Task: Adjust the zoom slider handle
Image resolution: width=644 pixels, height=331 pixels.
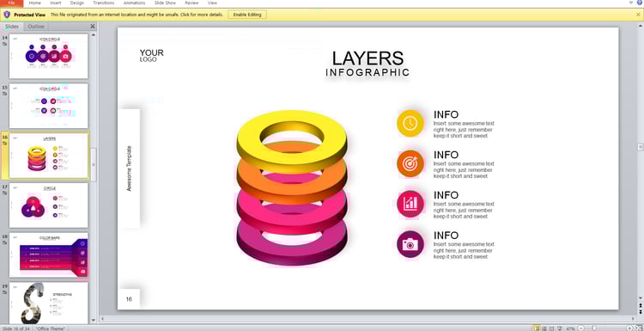Action: point(594,328)
